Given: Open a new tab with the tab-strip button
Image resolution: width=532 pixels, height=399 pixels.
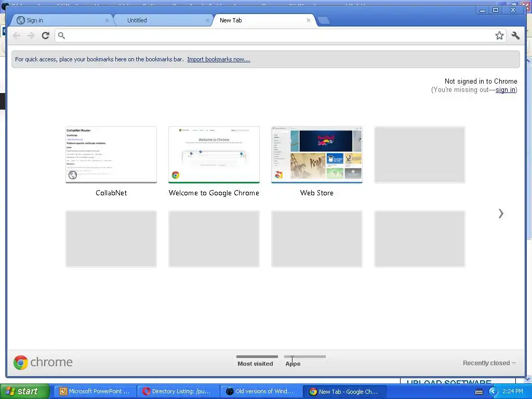Looking at the screenshot, I should coord(324,20).
